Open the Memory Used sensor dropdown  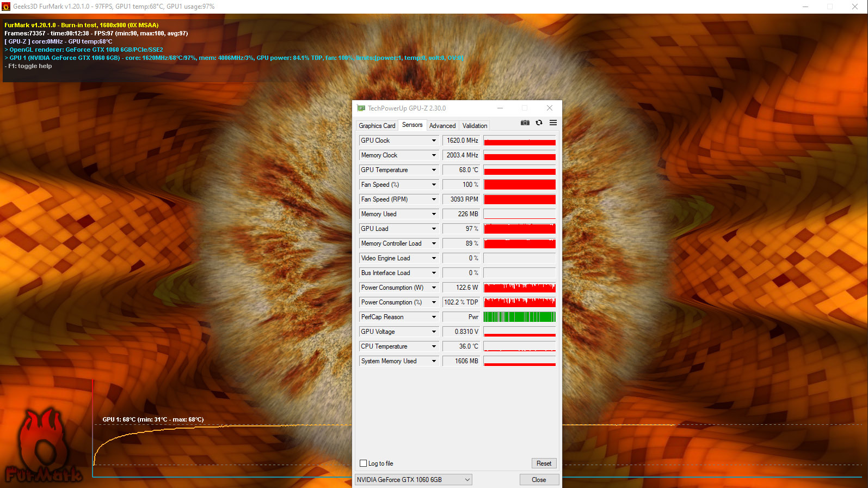434,214
